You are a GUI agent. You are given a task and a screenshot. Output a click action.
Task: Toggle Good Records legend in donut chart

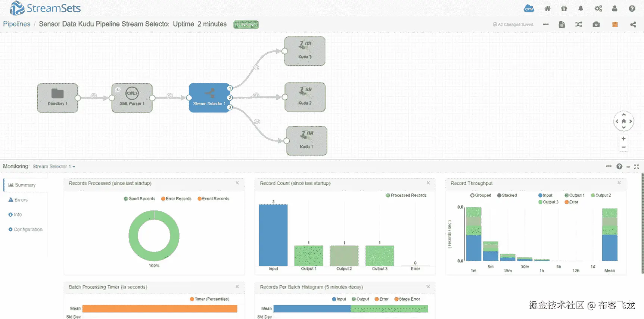coord(139,199)
